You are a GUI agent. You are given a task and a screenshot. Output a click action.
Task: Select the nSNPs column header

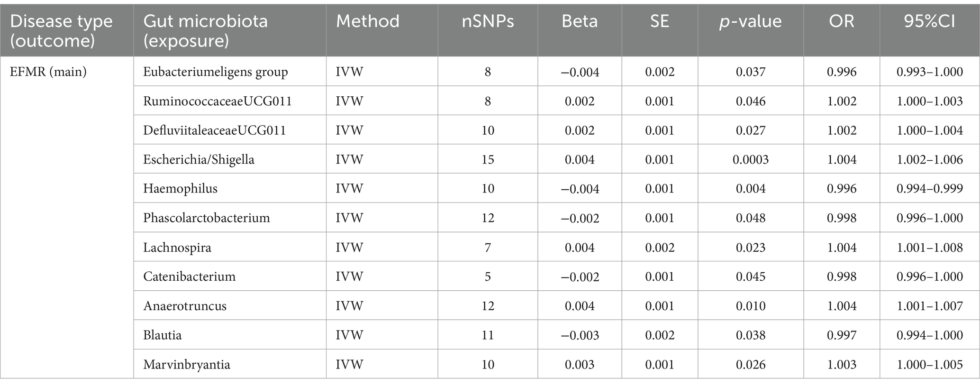coord(488,21)
